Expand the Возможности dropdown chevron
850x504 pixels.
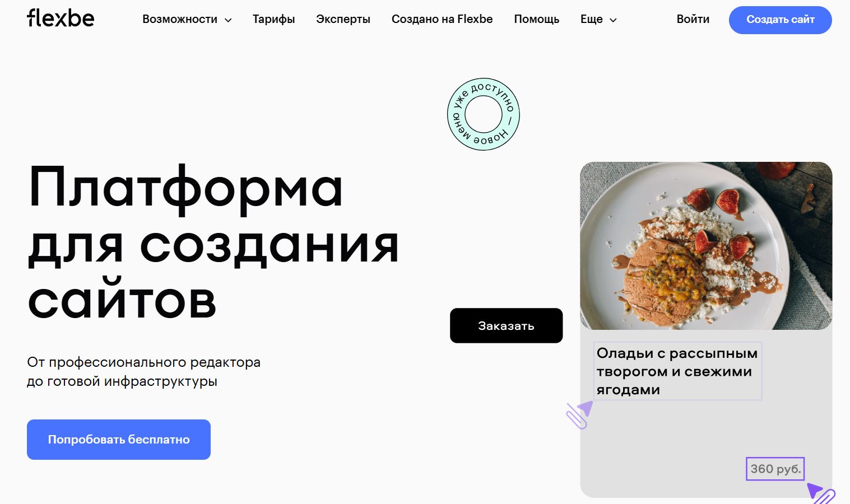point(228,20)
